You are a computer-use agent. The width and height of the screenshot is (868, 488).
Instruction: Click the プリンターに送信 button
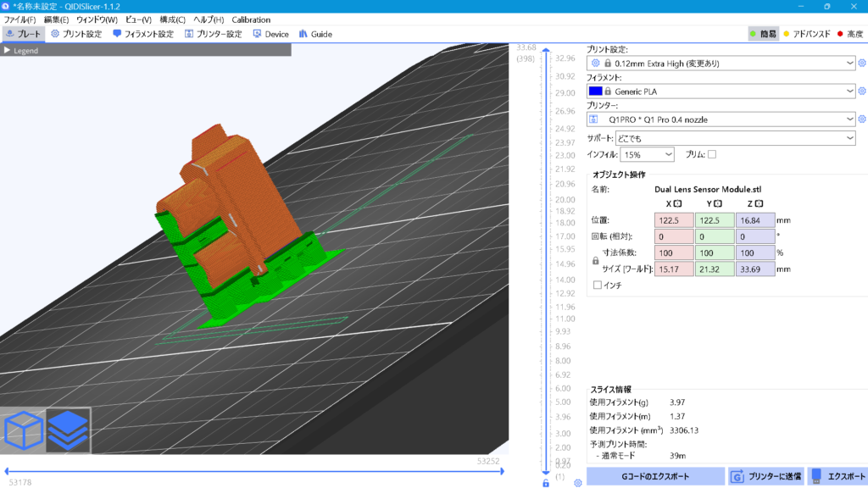766,476
